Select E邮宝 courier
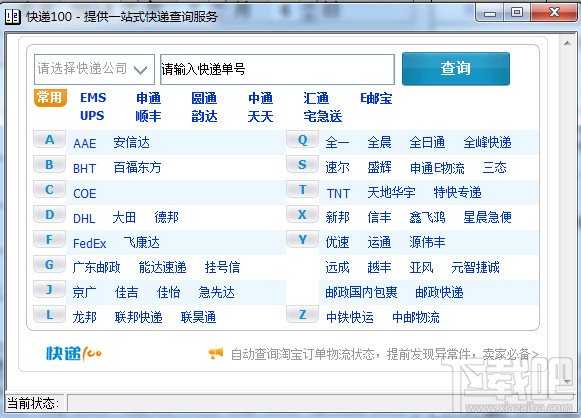Screen dimensions: 581x418 click(376, 98)
